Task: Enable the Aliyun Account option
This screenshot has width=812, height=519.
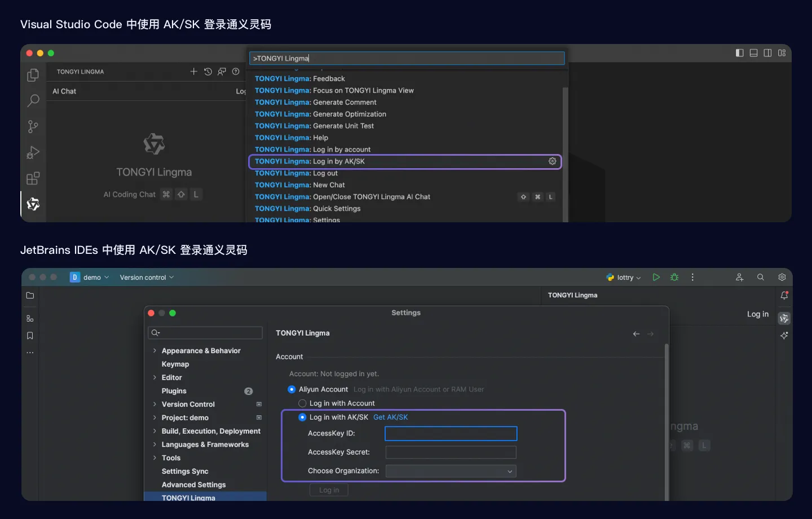Action: point(292,389)
